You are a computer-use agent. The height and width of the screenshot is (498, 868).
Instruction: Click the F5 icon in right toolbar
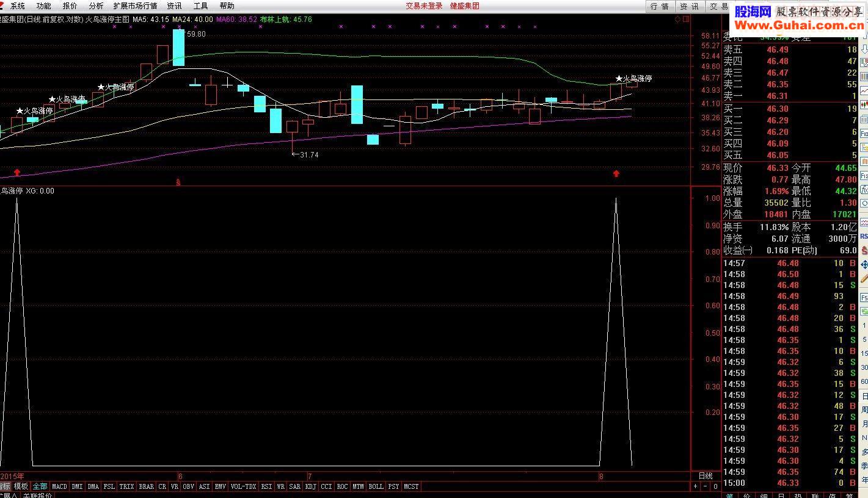coord(864,297)
